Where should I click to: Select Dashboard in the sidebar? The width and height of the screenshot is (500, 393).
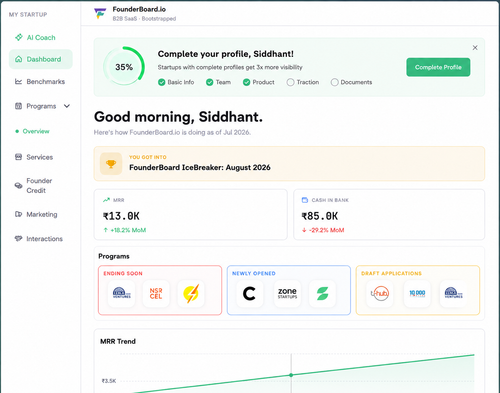click(x=41, y=59)
